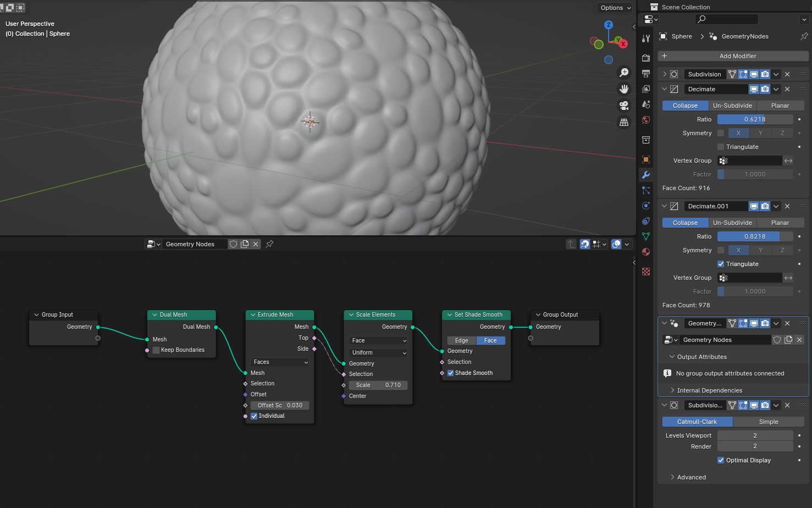Screen dimensions: 812x508
Task: Remove the Decimate.001 modifier
Action: pyautogui.click(x=787, y=206)
